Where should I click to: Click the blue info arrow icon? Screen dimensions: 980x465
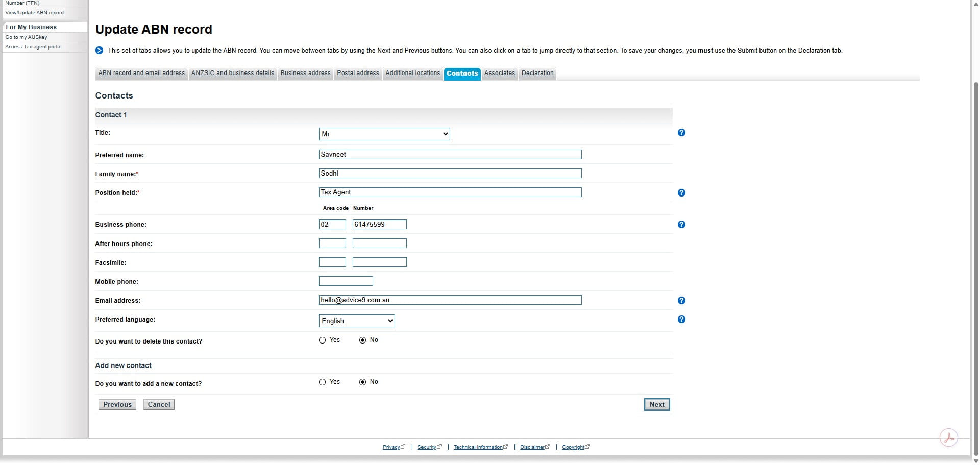tap(100, 51)
